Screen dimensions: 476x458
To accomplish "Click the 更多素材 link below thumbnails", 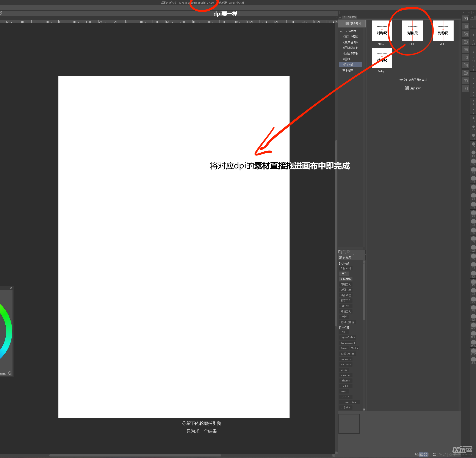I will [x=413, y=88].
